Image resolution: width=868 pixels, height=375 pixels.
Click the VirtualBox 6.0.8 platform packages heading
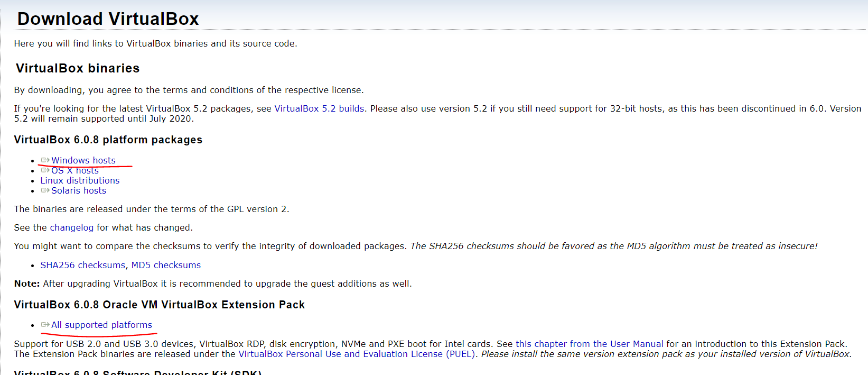[x=108, y=140]
